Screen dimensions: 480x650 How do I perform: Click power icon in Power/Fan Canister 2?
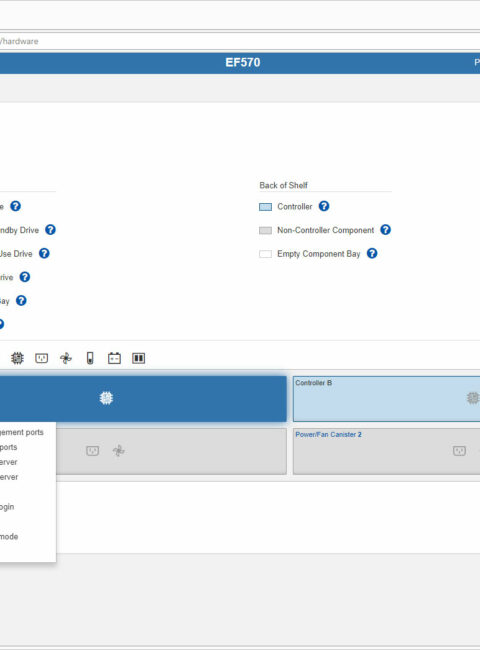pyautogui.click(x=459, y=451)
